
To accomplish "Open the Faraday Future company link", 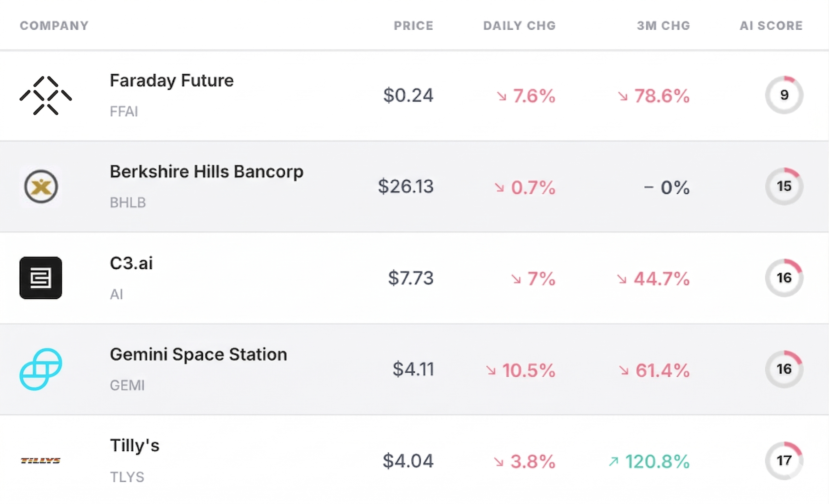I will point(171,81).
